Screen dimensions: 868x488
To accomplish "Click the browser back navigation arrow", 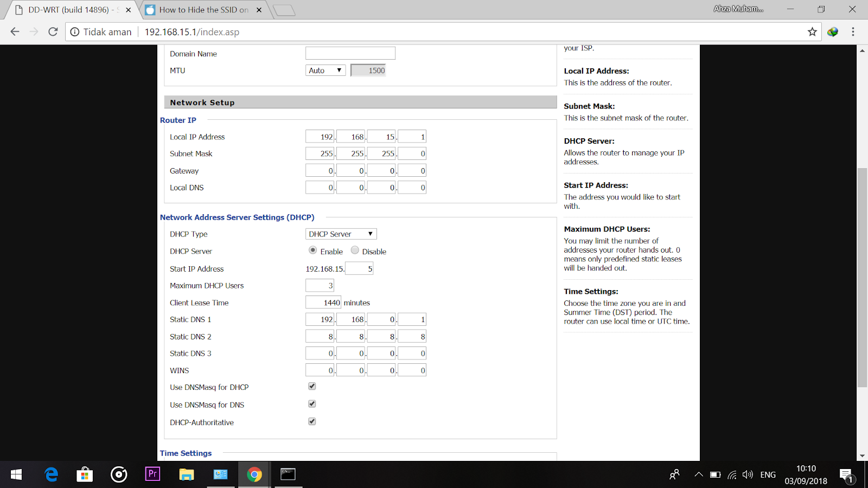I will coord(15,31).
